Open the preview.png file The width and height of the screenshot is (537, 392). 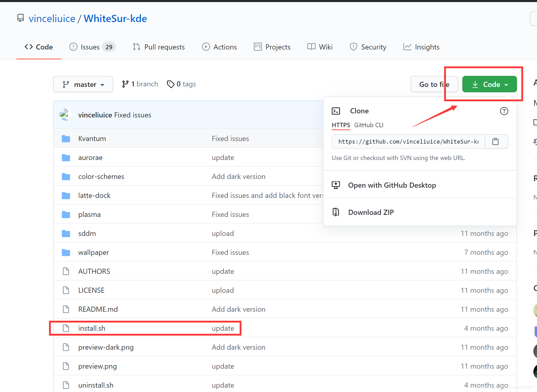click(x=97, y=366)
